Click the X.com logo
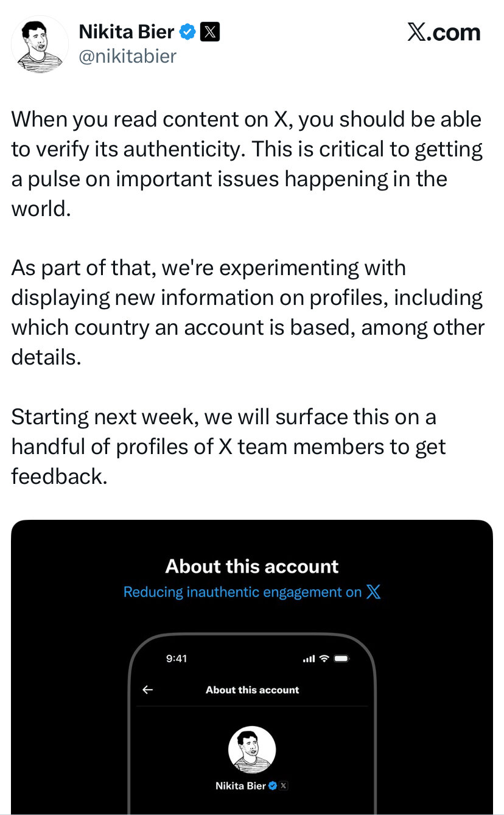The height and width of the screenshot is (815, 504). (443, 33)
